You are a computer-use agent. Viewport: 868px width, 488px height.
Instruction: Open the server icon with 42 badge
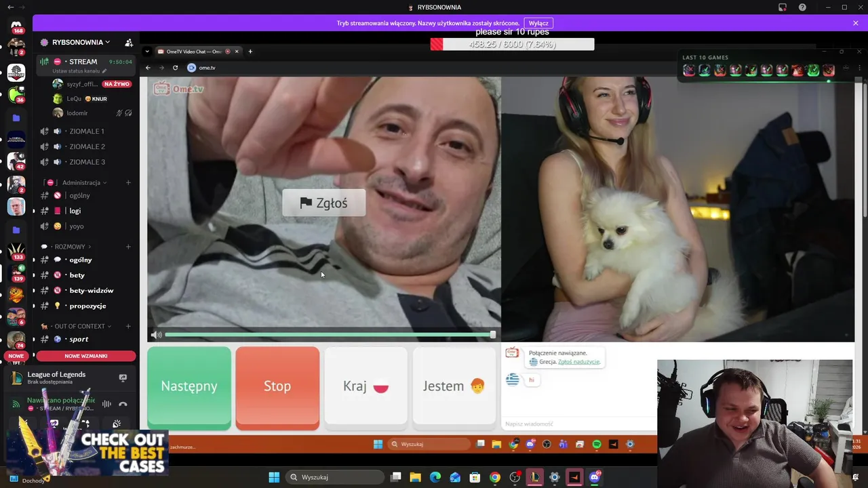click(16, 161)
